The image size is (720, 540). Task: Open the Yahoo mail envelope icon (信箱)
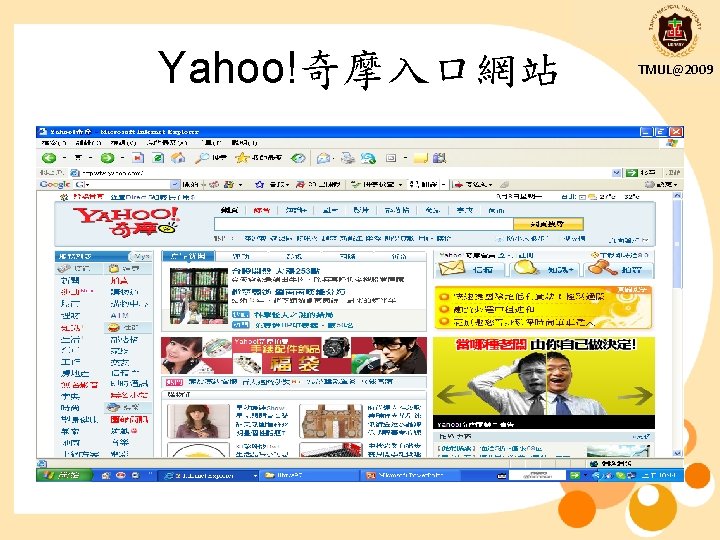tap(452, 268)
